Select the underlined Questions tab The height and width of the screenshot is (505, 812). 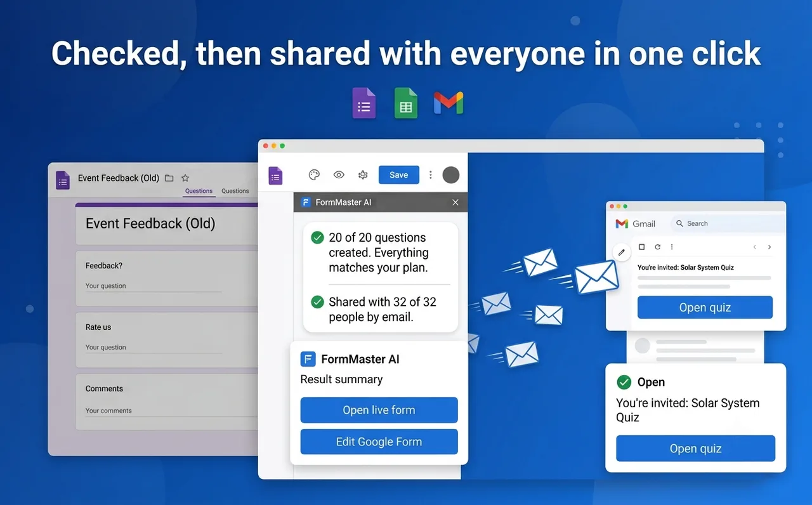coord(199,191)
